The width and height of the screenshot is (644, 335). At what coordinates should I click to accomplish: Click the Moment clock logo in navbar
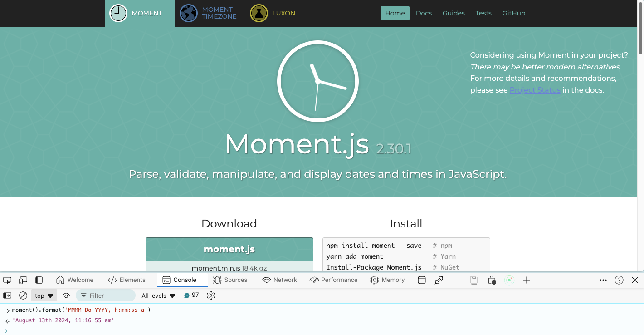[x=118, y=13]
